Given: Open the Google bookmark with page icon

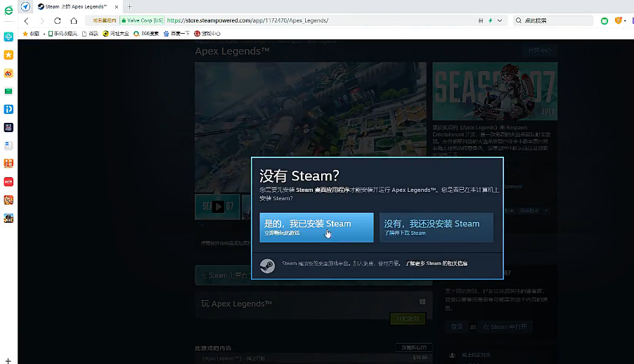Looking at the screenshot, I should [x=90, y=34].
